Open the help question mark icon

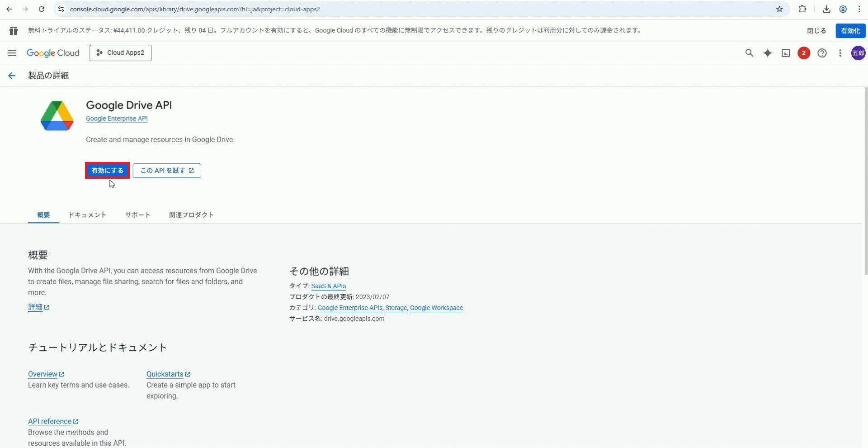[822, 53]
